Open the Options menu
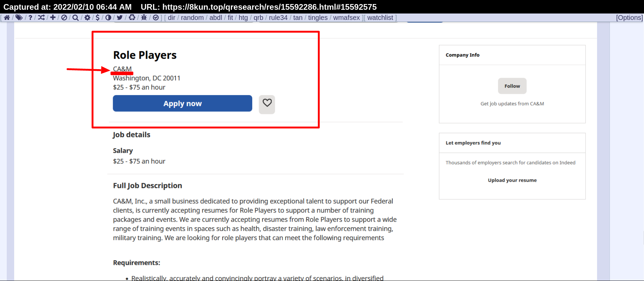Image resolution: width=644 pixels, height=281 pixels. [629, 18]
